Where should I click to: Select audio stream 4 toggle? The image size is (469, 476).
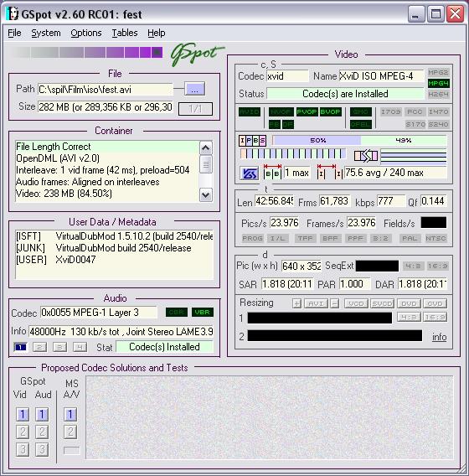80,347
